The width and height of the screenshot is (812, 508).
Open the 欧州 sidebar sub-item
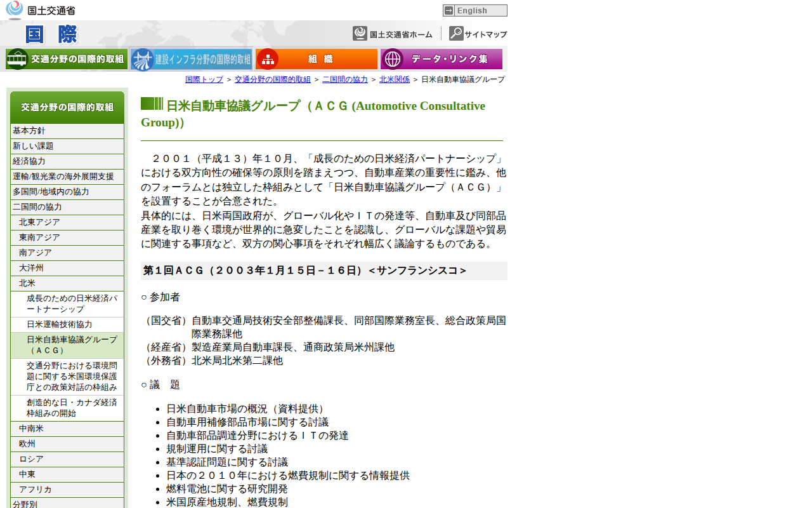click(x=67, y=444)
